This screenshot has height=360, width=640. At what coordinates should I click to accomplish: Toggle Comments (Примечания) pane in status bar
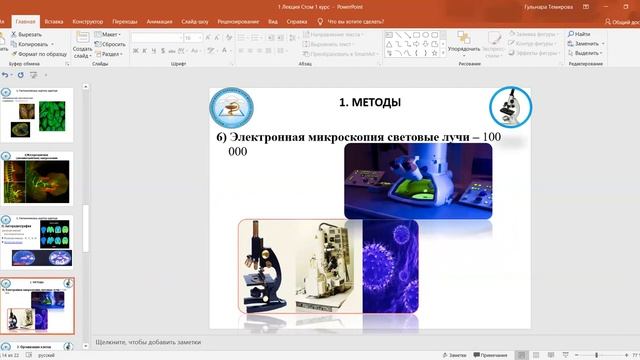click(490, 355)
